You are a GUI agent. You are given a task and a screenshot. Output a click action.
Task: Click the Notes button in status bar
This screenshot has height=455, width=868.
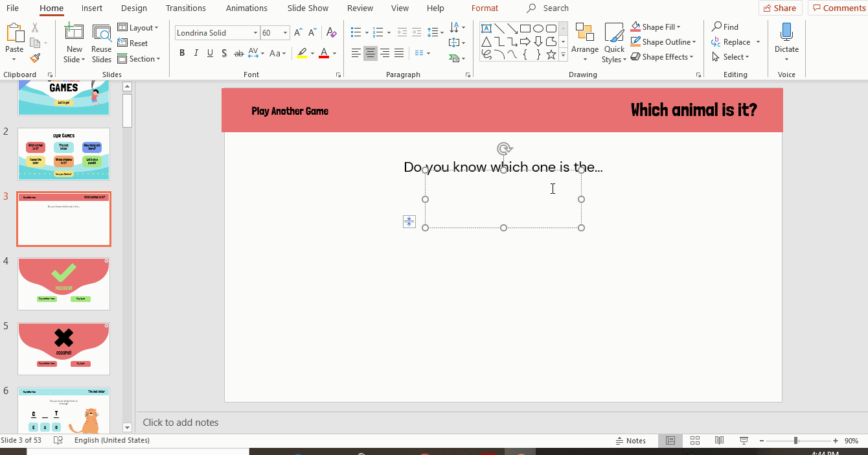(x=630, y=441)
